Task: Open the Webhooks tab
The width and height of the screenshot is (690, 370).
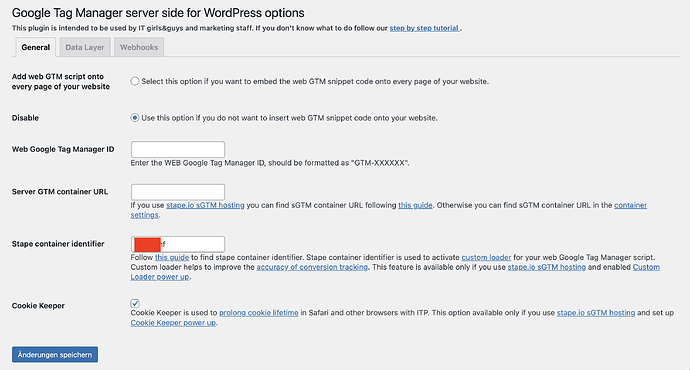Action: [139, 47]
